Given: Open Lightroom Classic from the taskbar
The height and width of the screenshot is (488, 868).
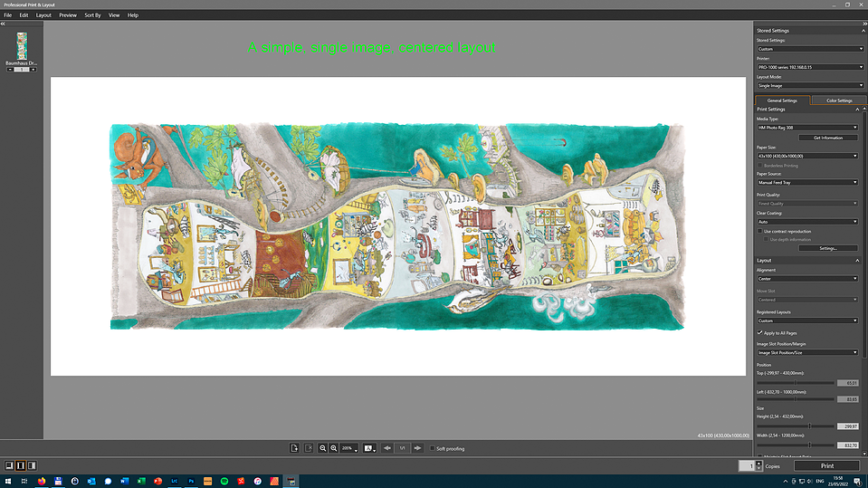Looking at the screenshot, I should coord(175,482).
